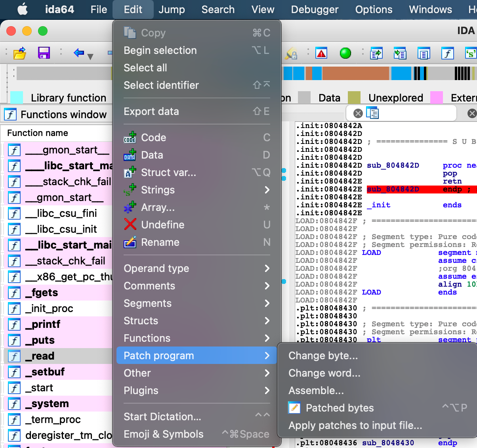The height and width of the screenshot is (448, 477).
Task: Expand the Plugins submenu
Action: 197,391
